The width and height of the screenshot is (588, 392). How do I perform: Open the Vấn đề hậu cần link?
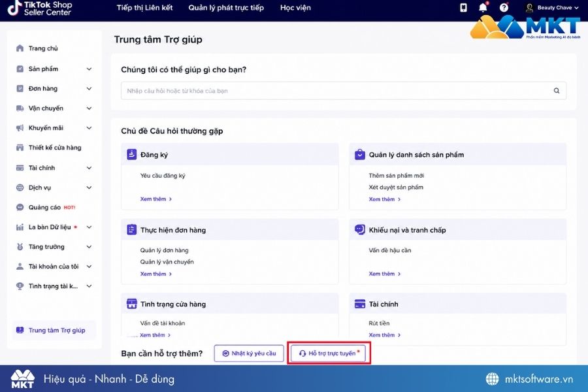pos(390,250)
